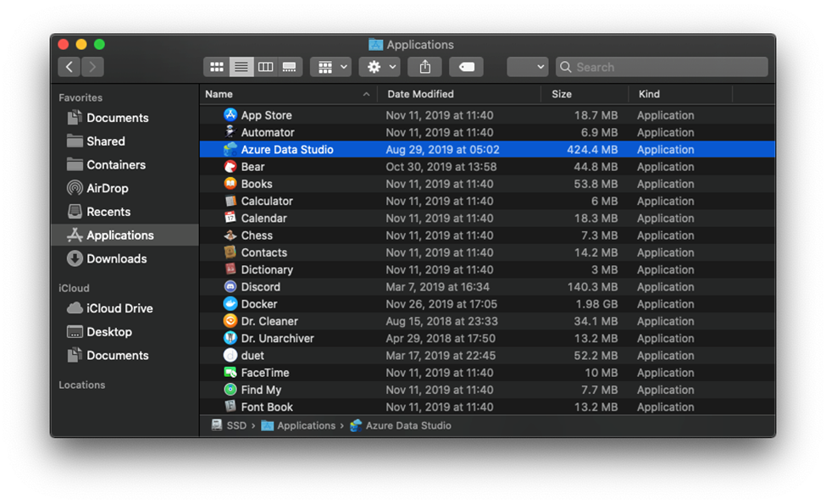Click SSD in the path bar
Viewport: 826px width, 504px height.
[229, 425]
